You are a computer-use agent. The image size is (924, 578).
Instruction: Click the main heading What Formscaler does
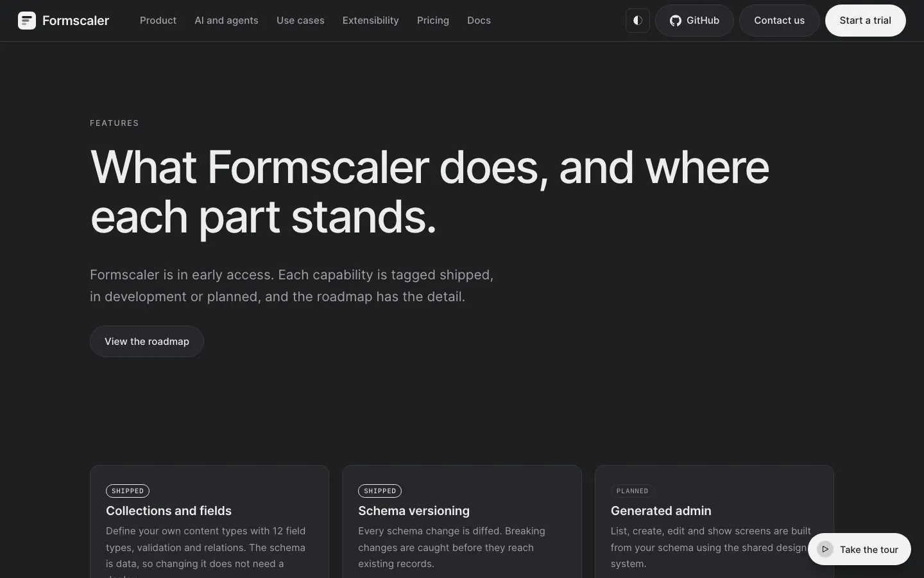click(429, 192)
